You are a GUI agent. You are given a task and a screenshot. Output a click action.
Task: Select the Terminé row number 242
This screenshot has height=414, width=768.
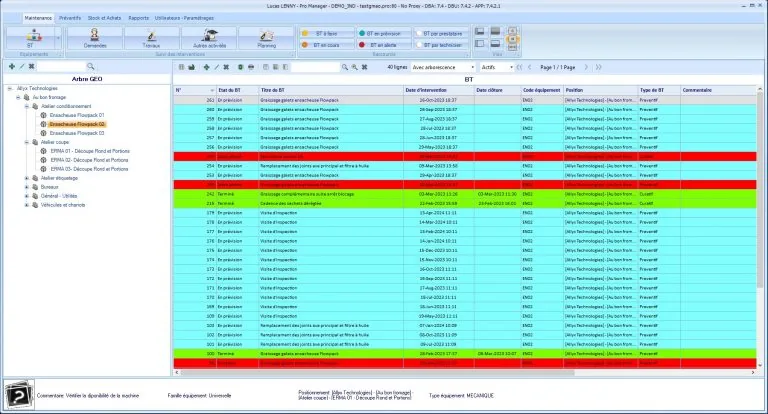click(x=465, y=194)
